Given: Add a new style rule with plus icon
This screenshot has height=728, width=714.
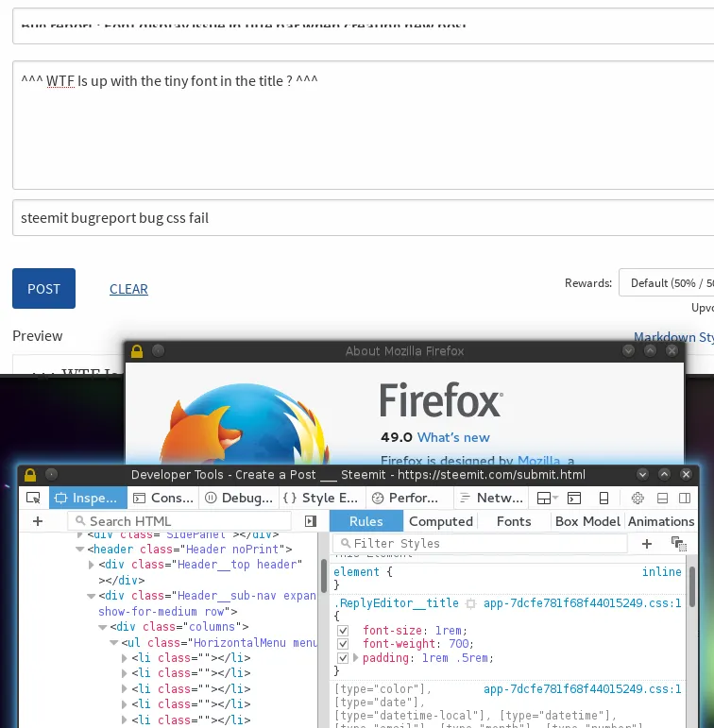Looking at the screenshot, I should pyautogui.click(x=647, y=543).
